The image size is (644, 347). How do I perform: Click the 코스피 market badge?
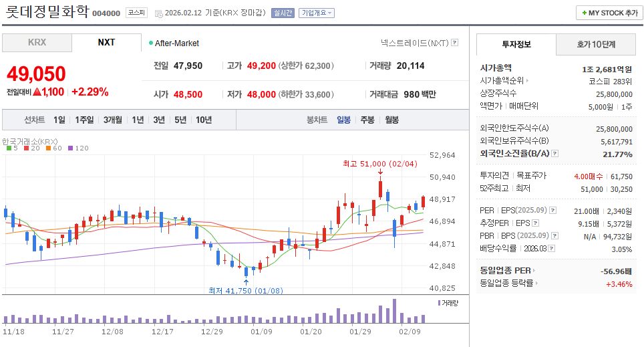[x=136, y=13]
